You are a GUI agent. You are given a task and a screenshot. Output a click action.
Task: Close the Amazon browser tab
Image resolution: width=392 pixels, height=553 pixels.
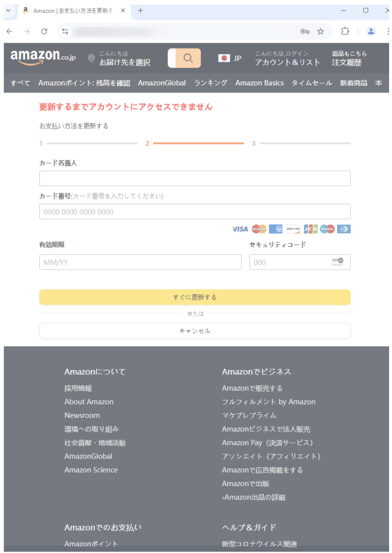click(x=123, y=10)
